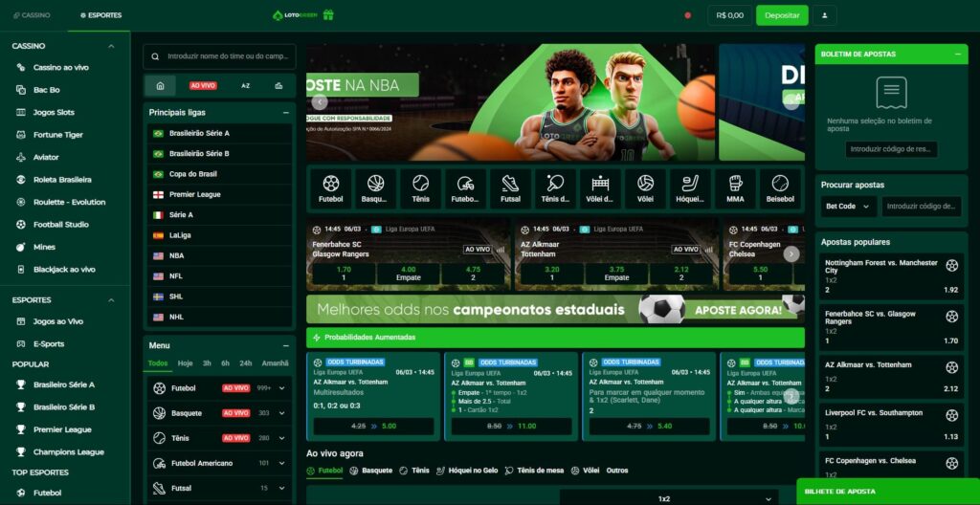The height and width of the screenshot is (505, 980).
Task: Click the LotoGreen logo
Action: [296, 15]
